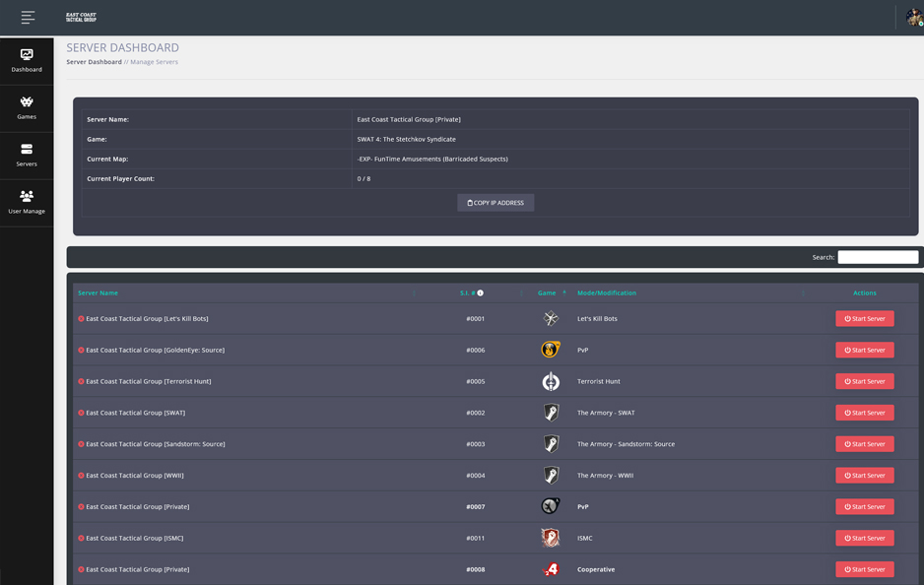
Task: Sort table by Game column
Action: point(547,292)
